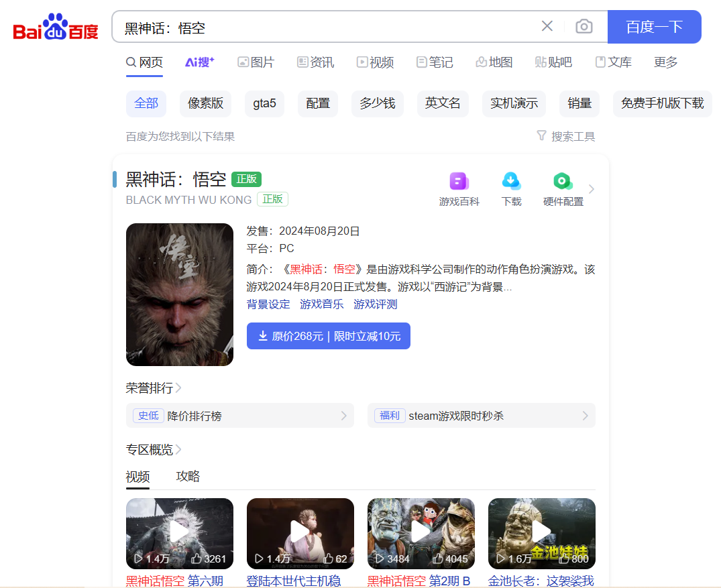This screenshot has width=721, height=588.
Task: Go to the 贴吧 tab
Action: coord(553,62)
